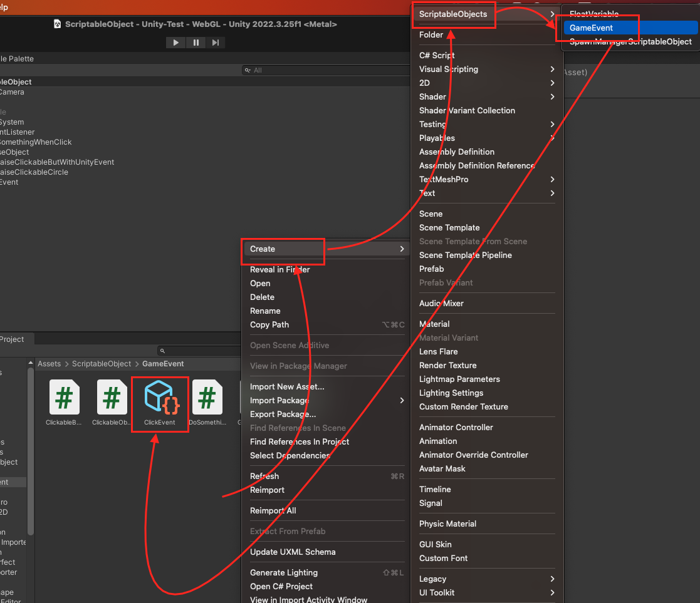Create a new Prefab
This screenshot has height=603, width=700.
point(486,269)
